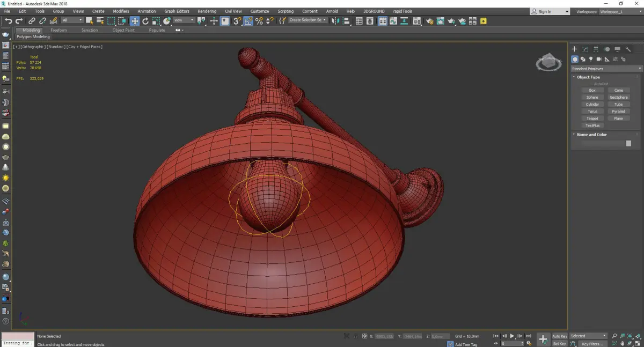The height and width of the screenshot is (347, 644).
Task: Open the Material Editor icon
Action: (416, 21)
